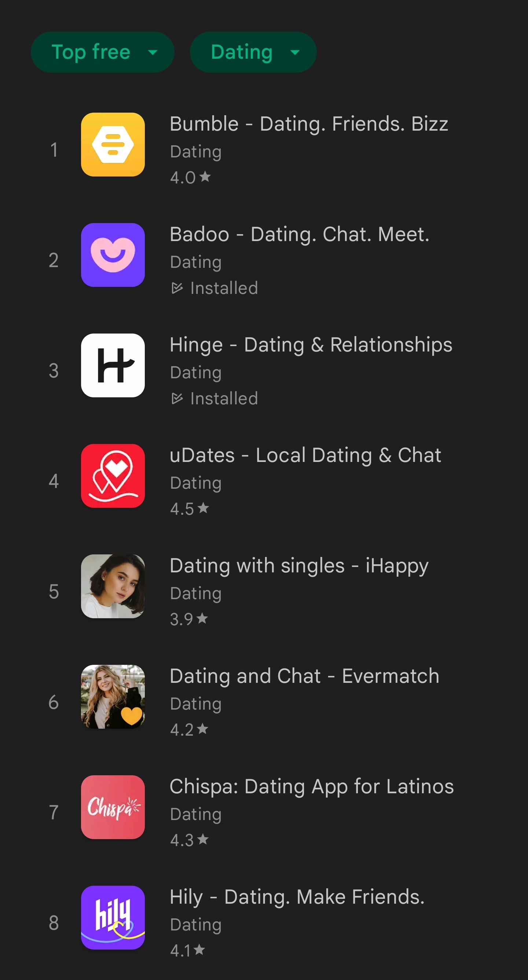Image resolution: width=528 pixels, height=980 pixels.
Task: Expand the Top free dropdown
Action: 103,52
